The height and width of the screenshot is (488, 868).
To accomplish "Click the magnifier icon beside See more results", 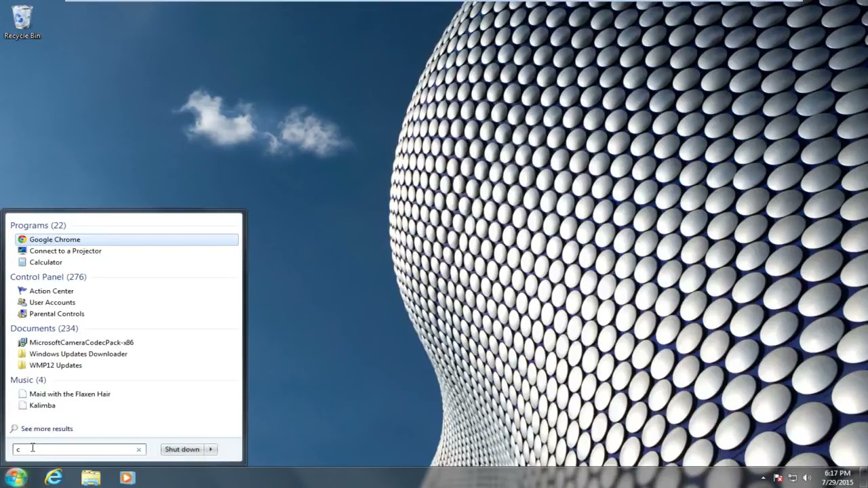I will [x=14, y=428].
